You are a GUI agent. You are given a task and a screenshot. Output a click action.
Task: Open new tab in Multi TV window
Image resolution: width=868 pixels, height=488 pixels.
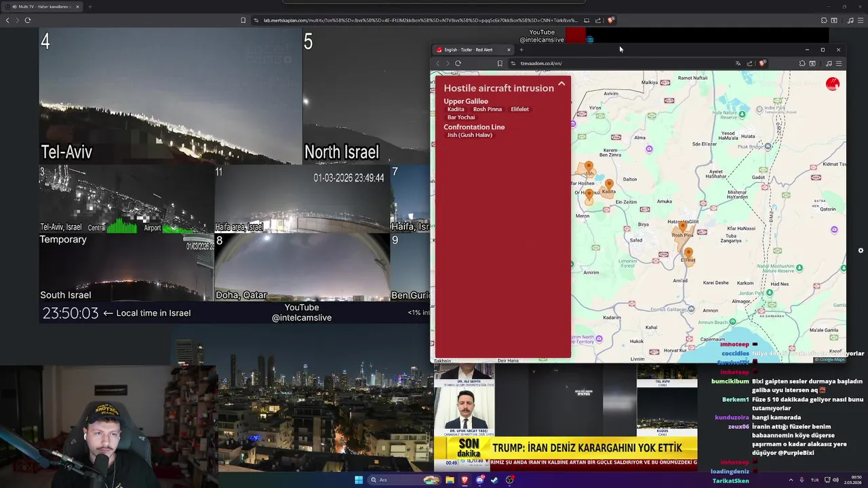[90, 7]
